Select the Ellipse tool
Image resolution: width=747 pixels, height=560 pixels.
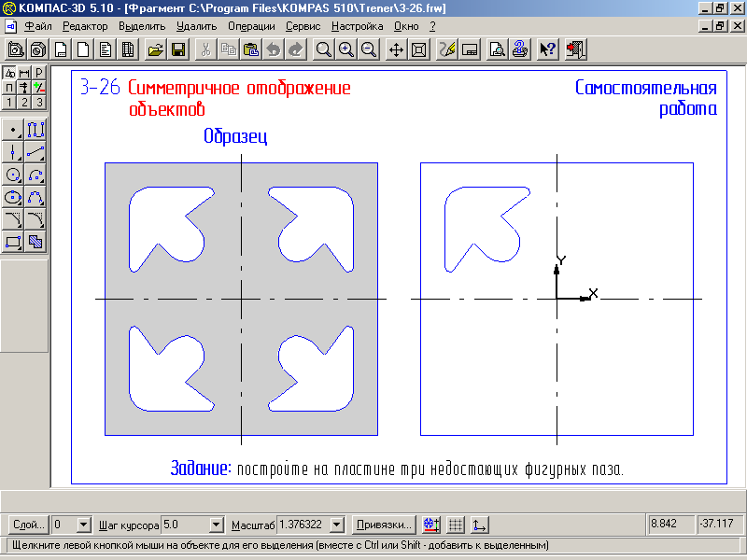tap(13, 197)
